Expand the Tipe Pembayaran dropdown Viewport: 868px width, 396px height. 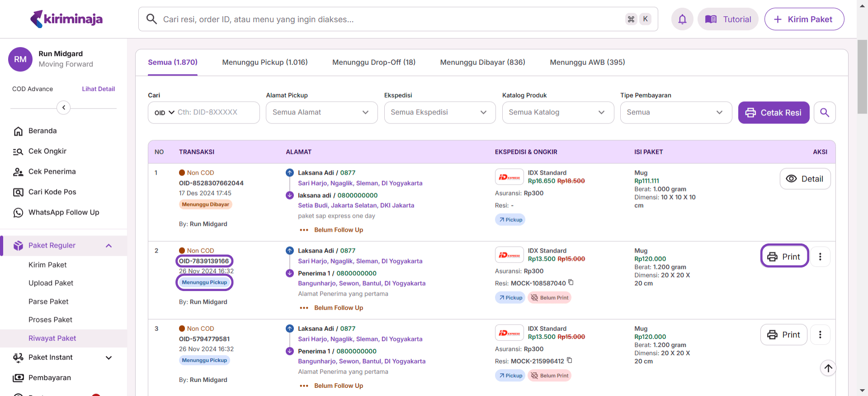tap(675, 113)
